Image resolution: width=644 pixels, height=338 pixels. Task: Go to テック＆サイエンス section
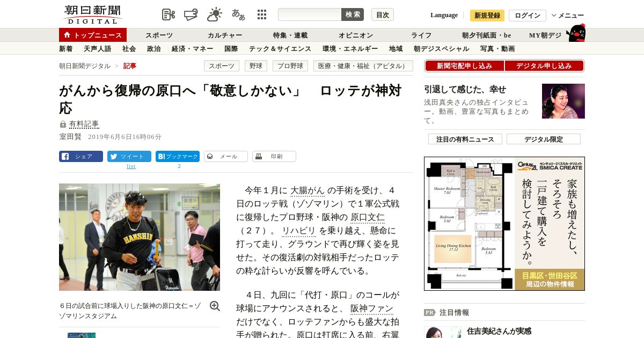coord(280,49)
